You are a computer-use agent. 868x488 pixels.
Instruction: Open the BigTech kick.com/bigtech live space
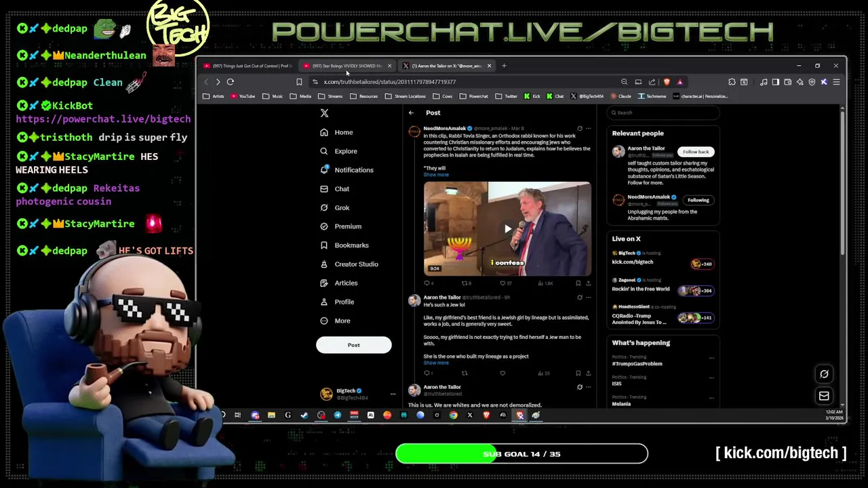(663, 258)
